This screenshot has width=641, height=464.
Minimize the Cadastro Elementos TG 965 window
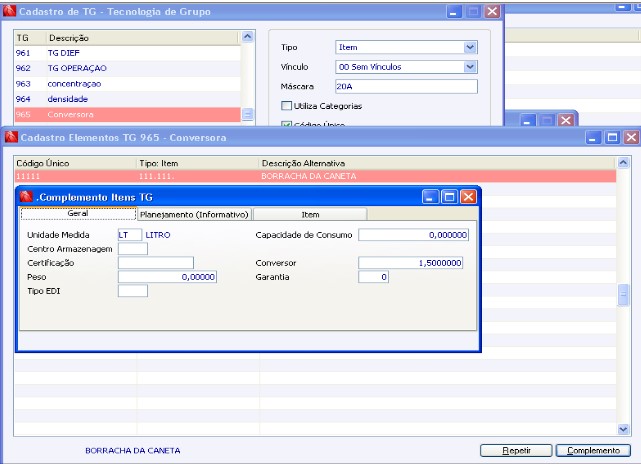point(593,137)
